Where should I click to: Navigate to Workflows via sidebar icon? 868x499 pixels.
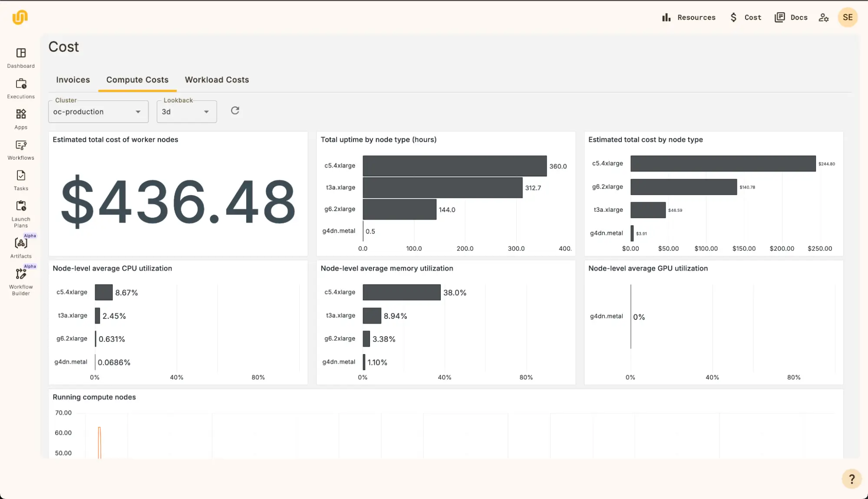(x=20, y=149)
